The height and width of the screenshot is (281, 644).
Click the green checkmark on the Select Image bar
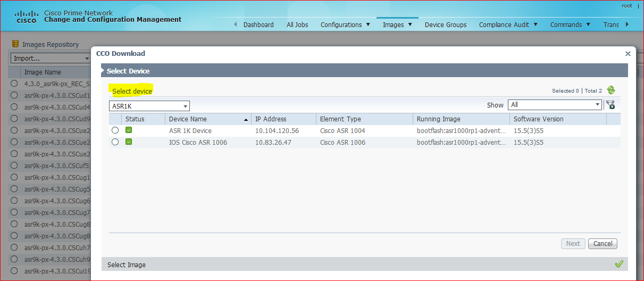pyautogui.click(x=618, y=264)
